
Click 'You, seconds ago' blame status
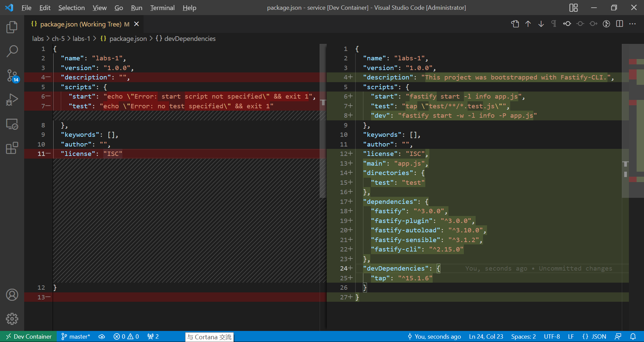[434, 337]
